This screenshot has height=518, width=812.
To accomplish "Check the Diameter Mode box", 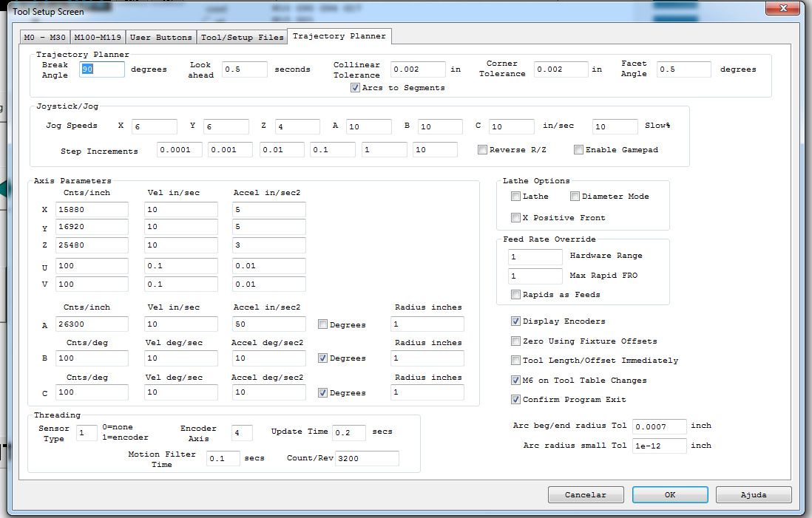I will click(575, 197).
